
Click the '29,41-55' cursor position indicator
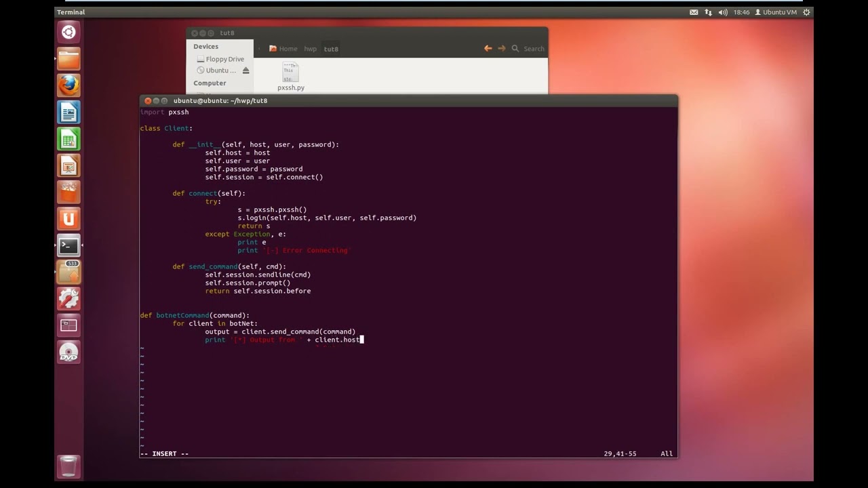620,453
